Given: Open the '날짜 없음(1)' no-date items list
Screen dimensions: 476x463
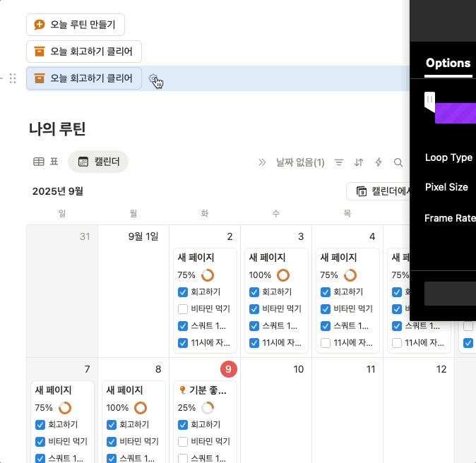Looking at the screenshot, I should 300,162.
